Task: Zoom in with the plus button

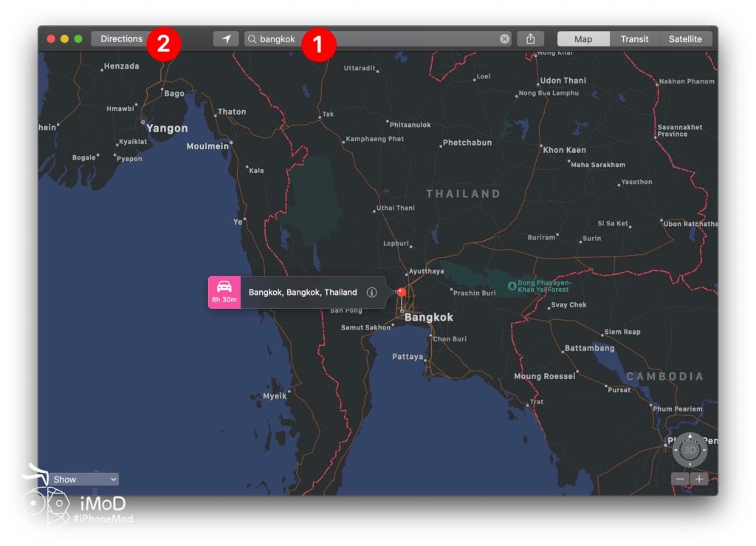Action: (x=698, y=479)
